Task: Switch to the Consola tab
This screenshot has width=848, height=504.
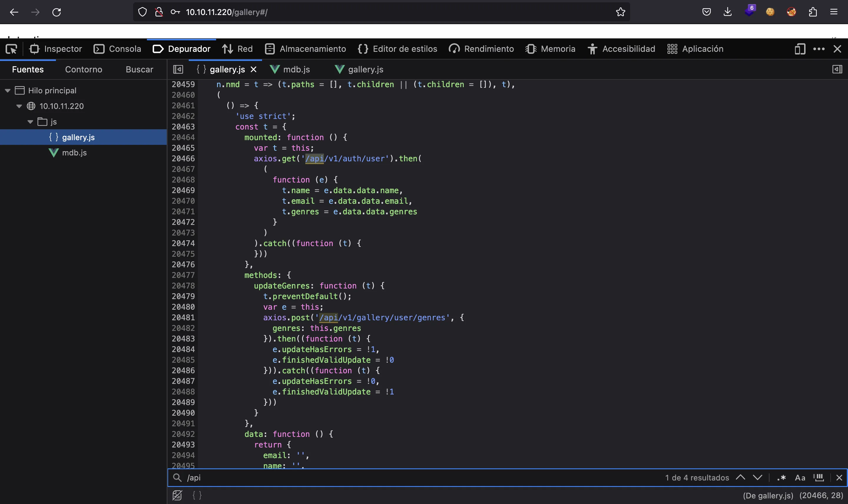Action: tap(117, 49)
